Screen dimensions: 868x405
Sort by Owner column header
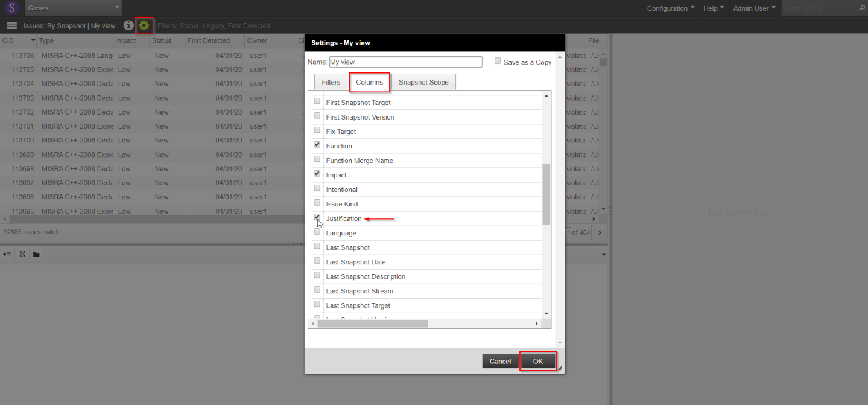point(270,40)
